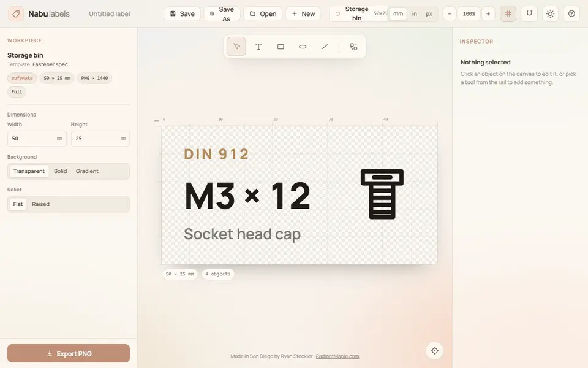This screenshot has width=588, height=368.
Task: Zoom in with the plus button
Action: pos(488,14)
